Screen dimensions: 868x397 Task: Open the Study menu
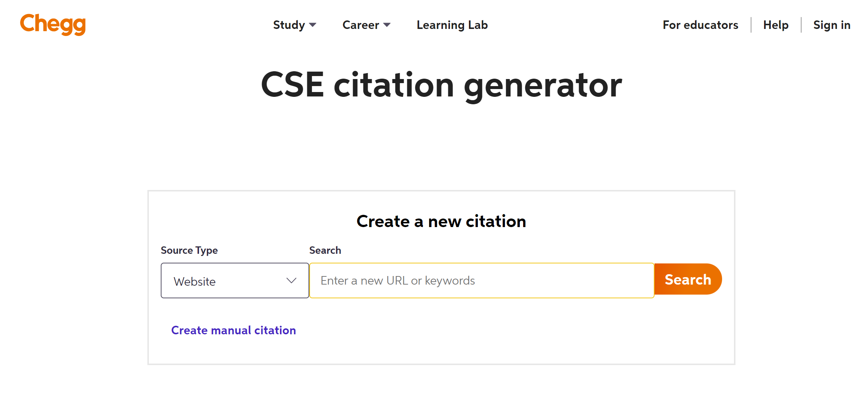[289, 25]
